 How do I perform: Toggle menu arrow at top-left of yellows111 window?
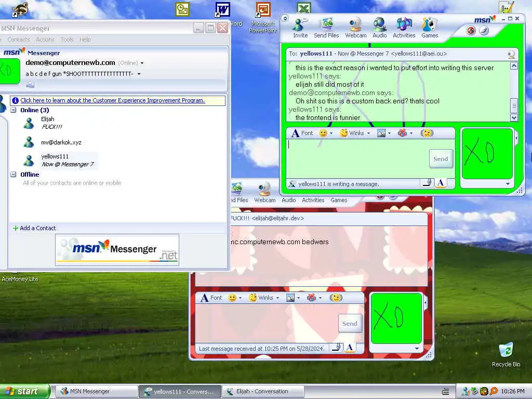click(285, 18)
